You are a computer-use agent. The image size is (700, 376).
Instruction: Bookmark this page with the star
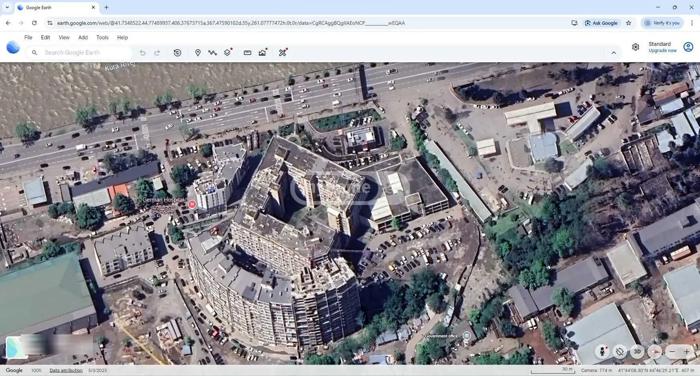coord(629,23)
